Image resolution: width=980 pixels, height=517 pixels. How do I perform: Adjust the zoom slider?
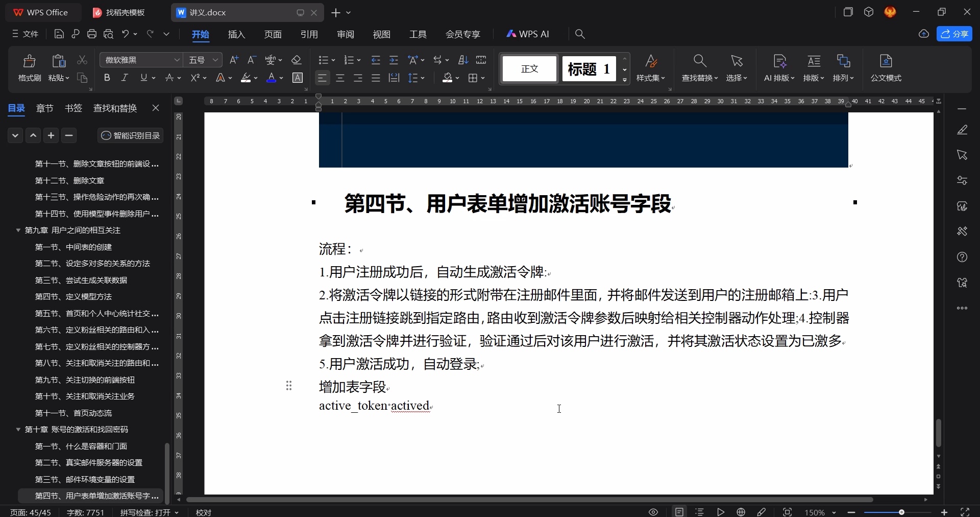(902, 512)
